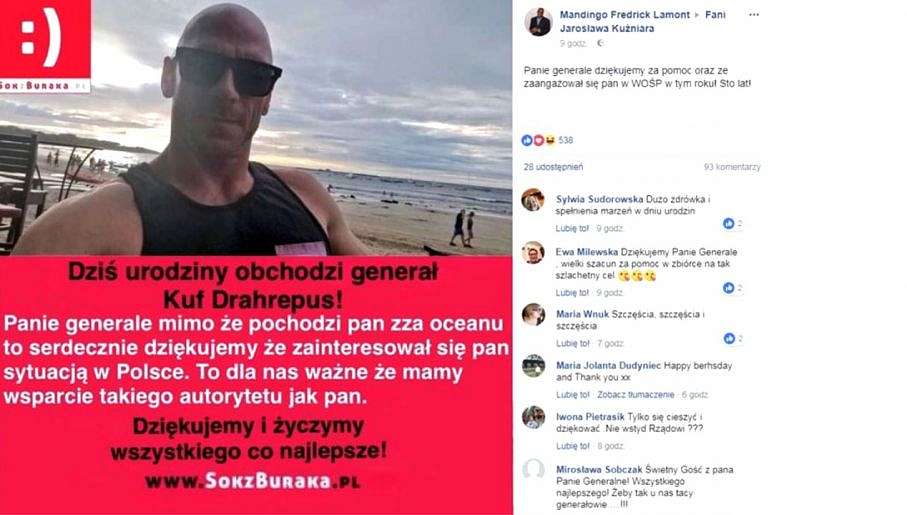Screen dimensions: 907x515
Task: Open the Mandingo Fredrick Lamont profile link
Action: pos(624,14)
